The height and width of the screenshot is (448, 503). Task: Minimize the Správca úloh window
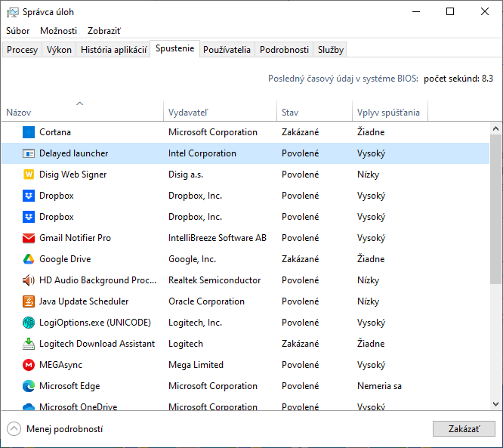coord(416,12)
